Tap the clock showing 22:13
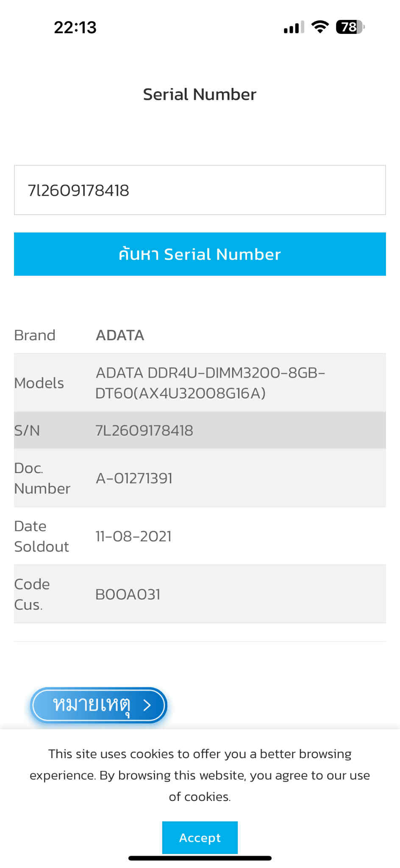This screenshot has height=868, width=400. [x=75, y=28]
